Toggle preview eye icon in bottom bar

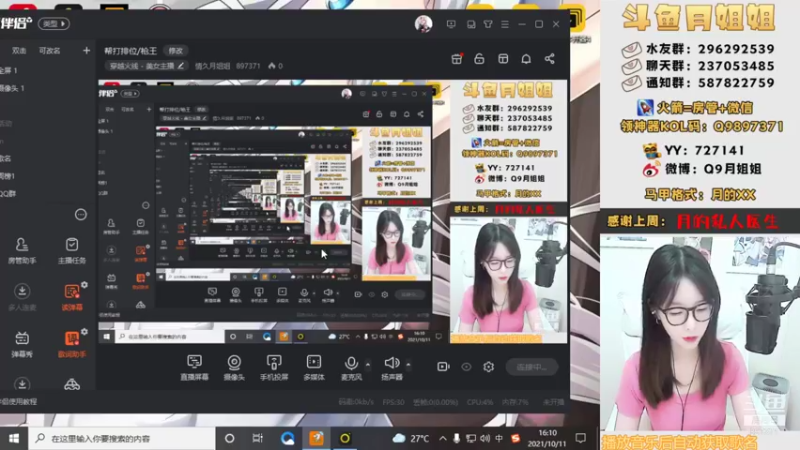[x=466, y=367]
